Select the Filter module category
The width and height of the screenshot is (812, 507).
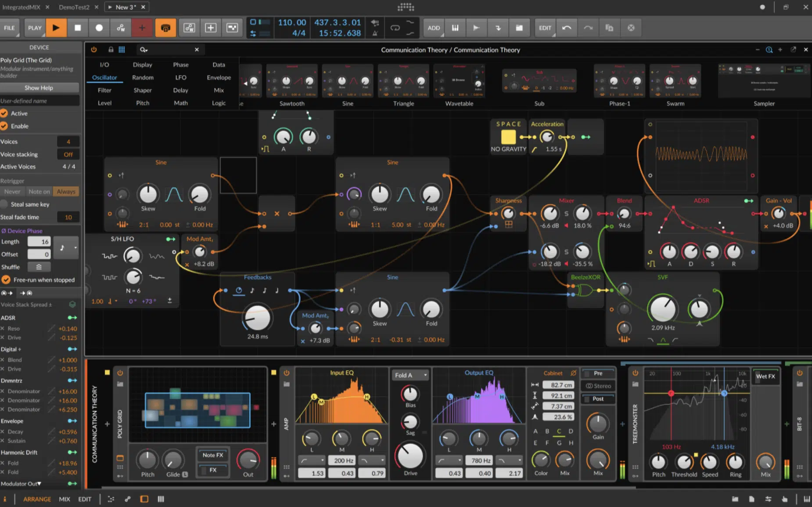[104, 90]
